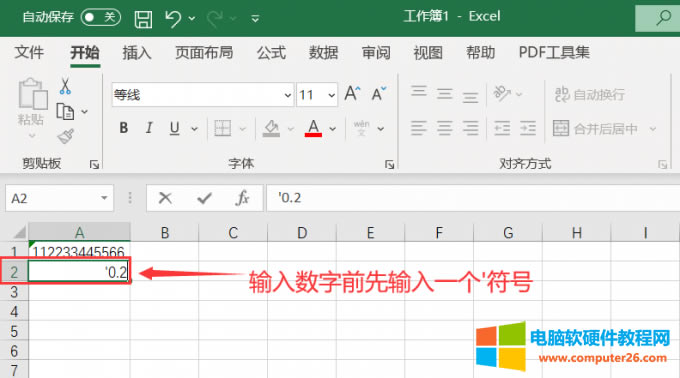Open the Underline style dropdown arrow
680x378 pixels.
tap(194, 129)
